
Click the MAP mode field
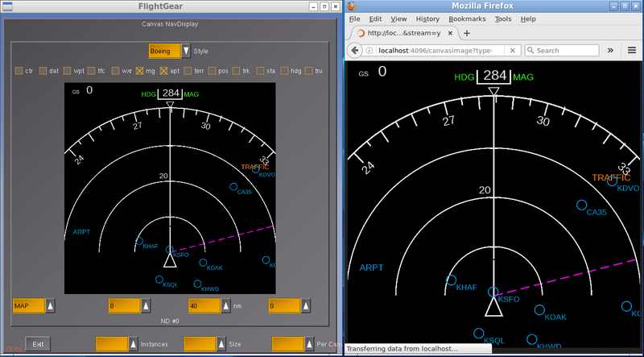(x=29, y=306)
